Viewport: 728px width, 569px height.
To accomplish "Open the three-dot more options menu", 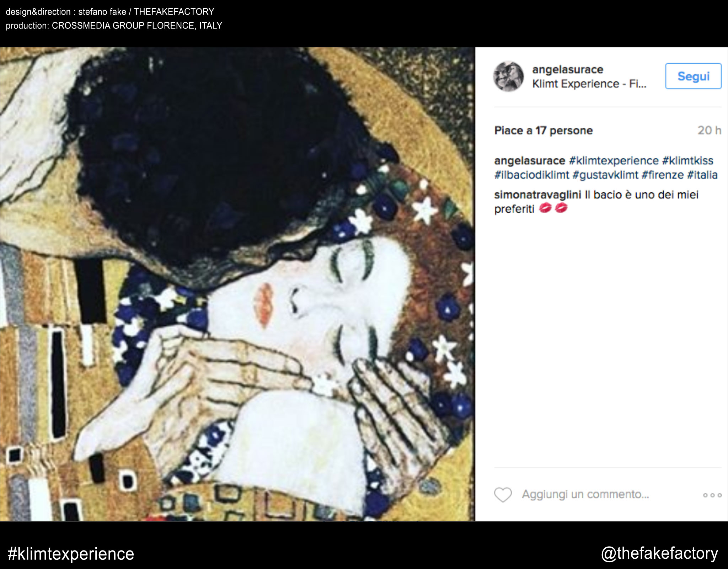I will click(x=712, y=495).
